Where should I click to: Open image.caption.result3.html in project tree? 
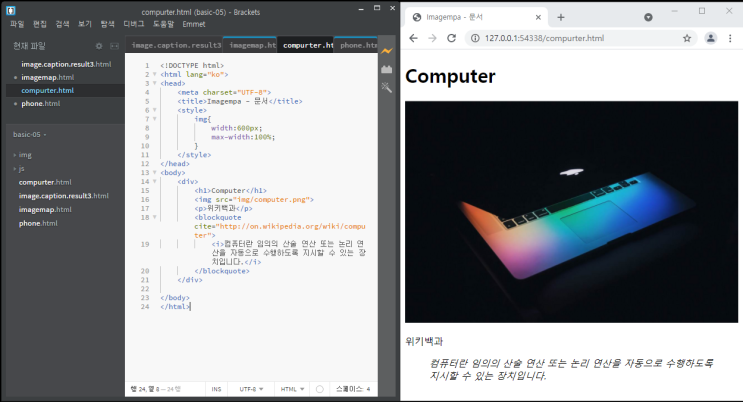pos(63,196)
